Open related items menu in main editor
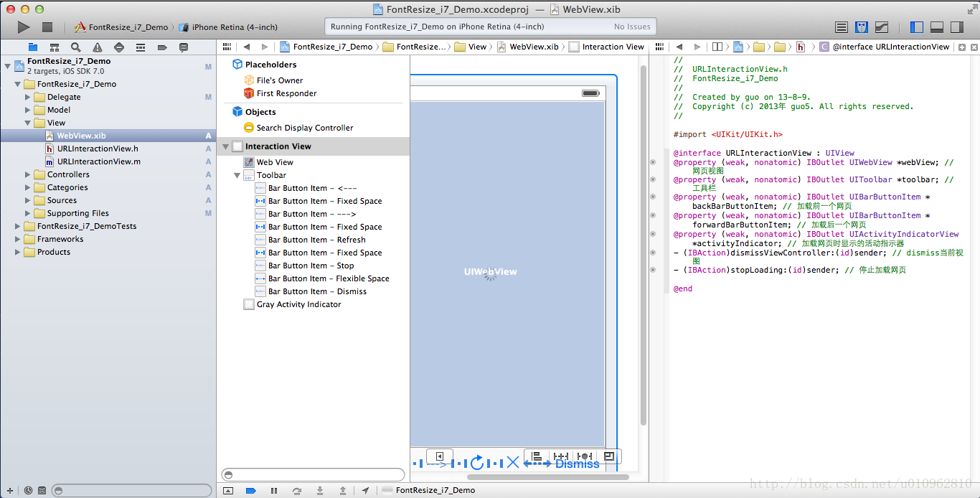The height and width of the screenshot is (498, 980). point(227,47)
